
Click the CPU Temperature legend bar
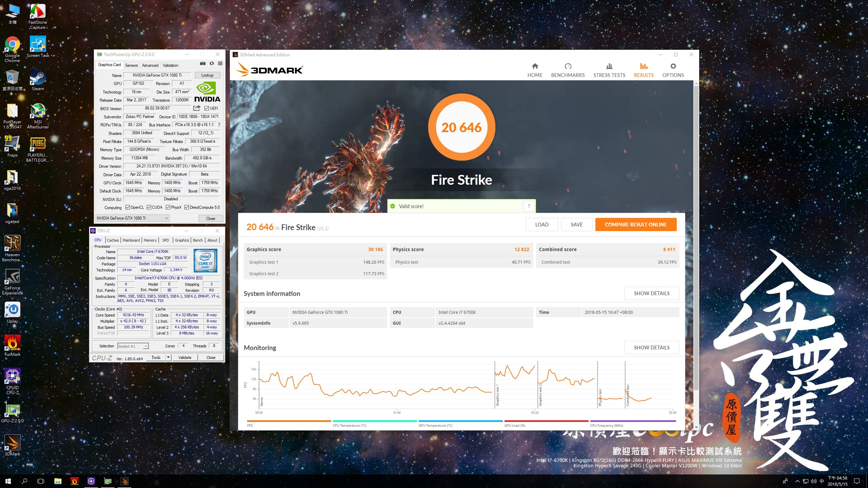tap(375, 421)
